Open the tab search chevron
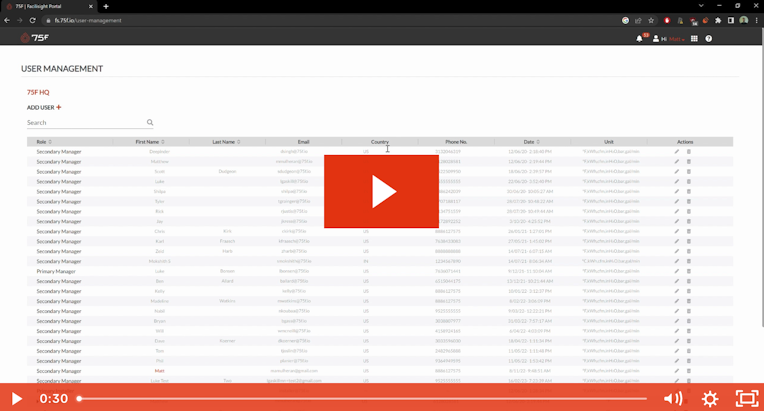 point(701,6)
